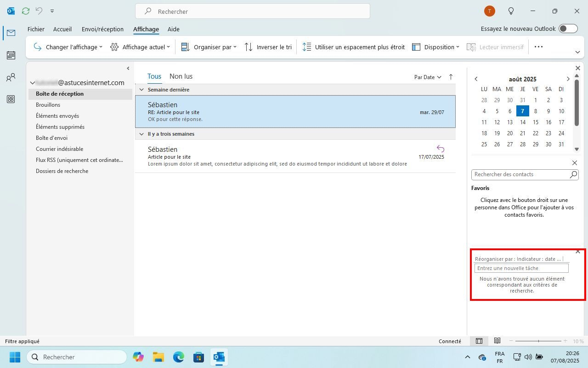Close the tasks pane section
The height and width of the screenshot is (368, 588).
578,252
